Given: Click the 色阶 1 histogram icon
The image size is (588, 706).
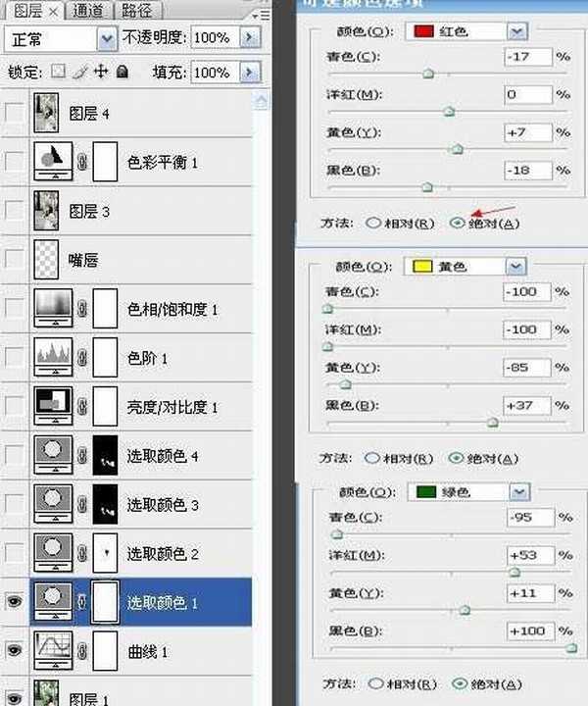Looking at the screenshot, I should click(53, 357).
